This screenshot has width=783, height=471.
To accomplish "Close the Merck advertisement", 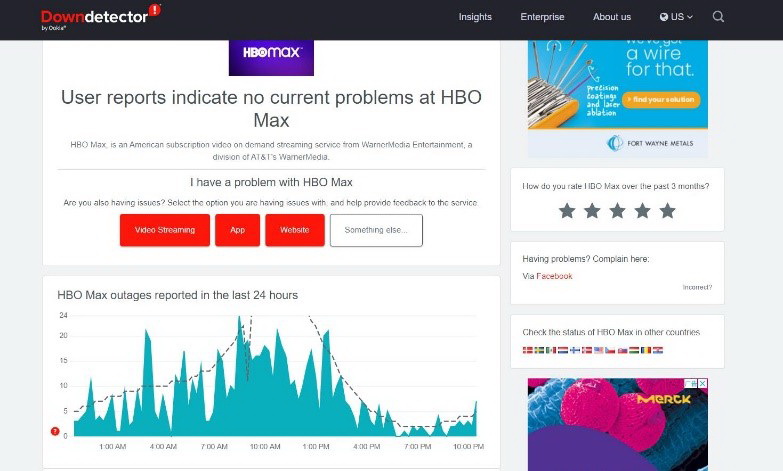I will coord(702,383).
